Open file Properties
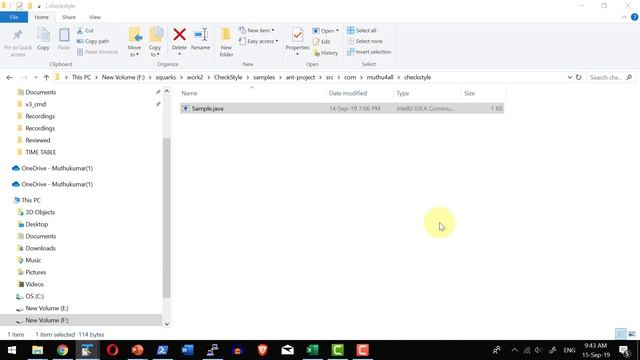Viewport: 640px width, 360px height. tap(297, 42)
